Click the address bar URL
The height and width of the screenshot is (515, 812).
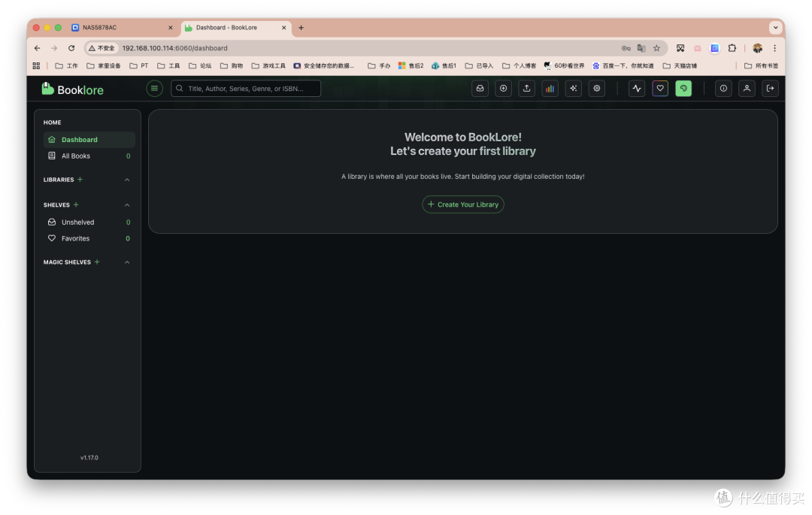[175, 48]
